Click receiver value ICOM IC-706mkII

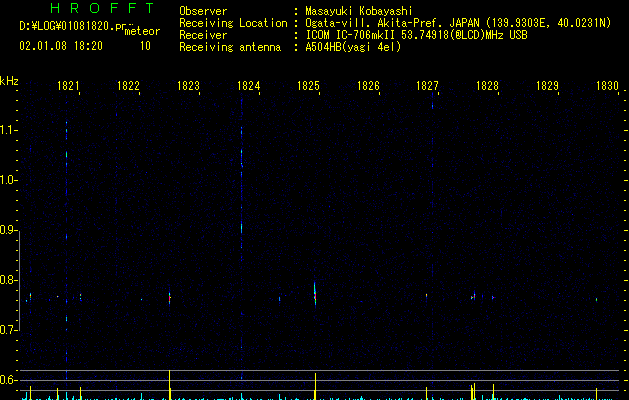351,35
